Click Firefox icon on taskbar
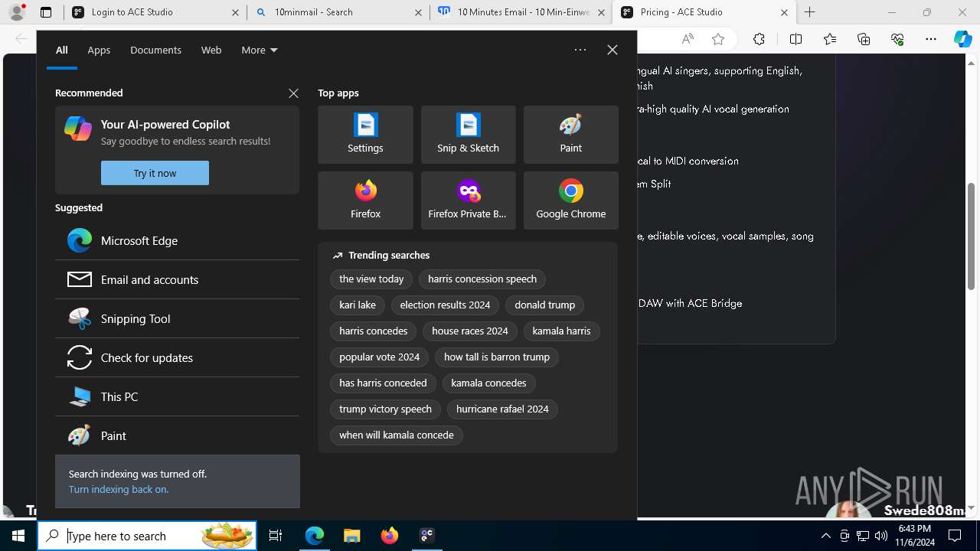Image resolution: width=980 pixels, height=551 pixels. click(x=389, y=536)
